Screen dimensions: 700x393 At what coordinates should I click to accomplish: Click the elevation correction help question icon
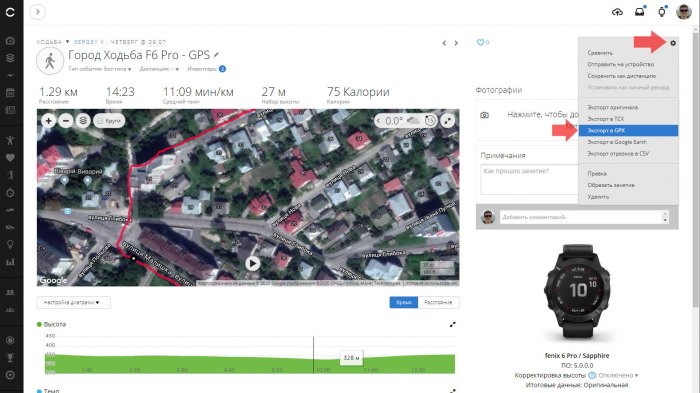[592, 375]
